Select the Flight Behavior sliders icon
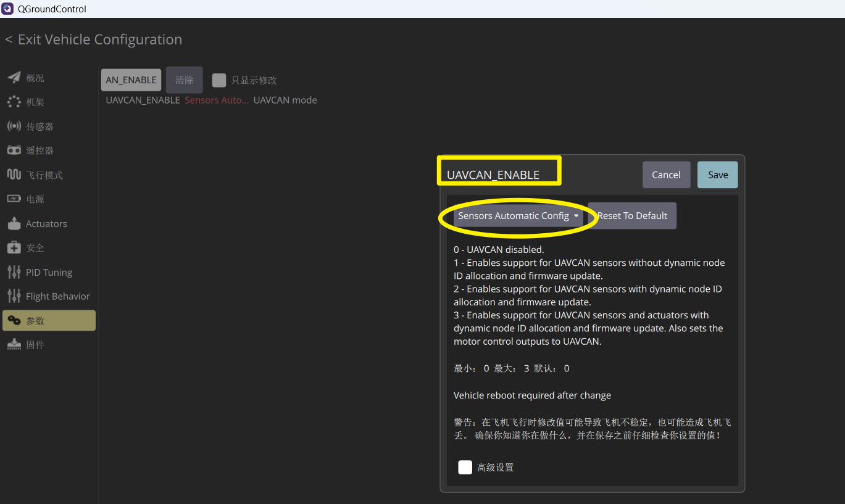The image size is (845, 504). coord(14,296)
